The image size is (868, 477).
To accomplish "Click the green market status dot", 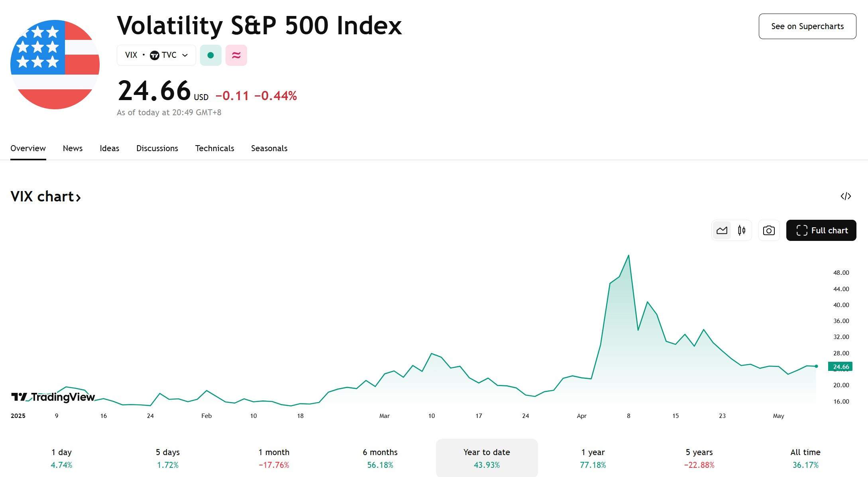I will [211, 55].
